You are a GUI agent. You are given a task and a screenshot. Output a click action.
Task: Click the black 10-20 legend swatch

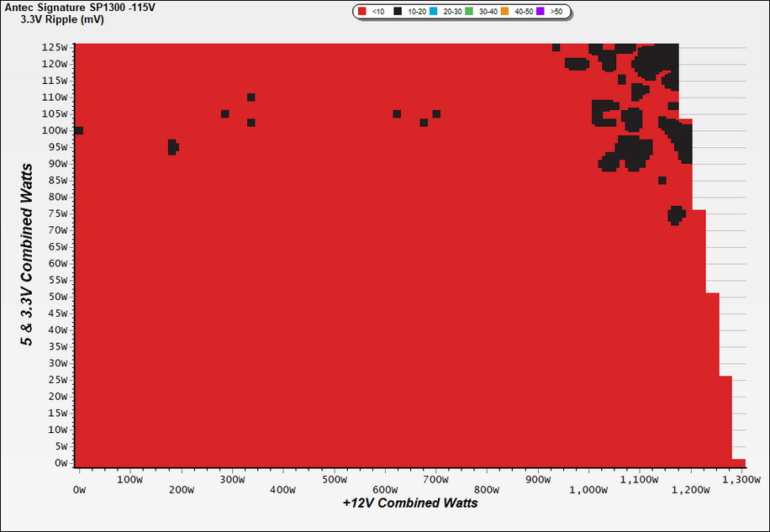click(x=398, y=11)
